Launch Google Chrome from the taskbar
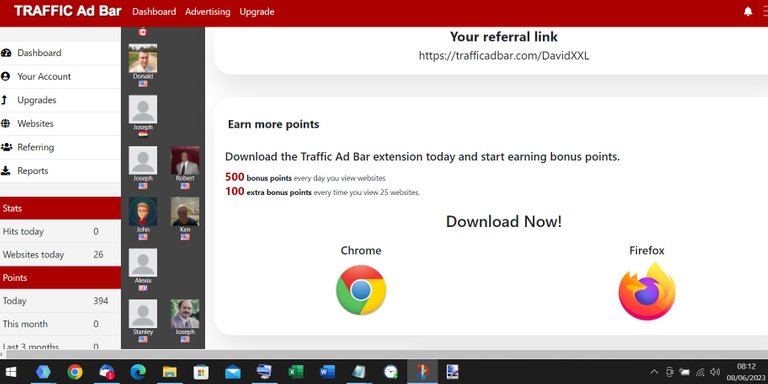Screen dimensions: 768x384 tap(75, 372)
